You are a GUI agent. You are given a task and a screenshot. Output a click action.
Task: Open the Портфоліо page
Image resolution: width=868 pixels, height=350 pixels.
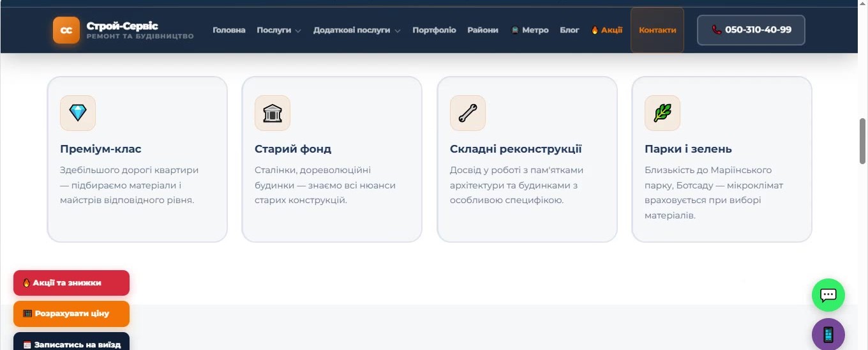tap(434, 30)
